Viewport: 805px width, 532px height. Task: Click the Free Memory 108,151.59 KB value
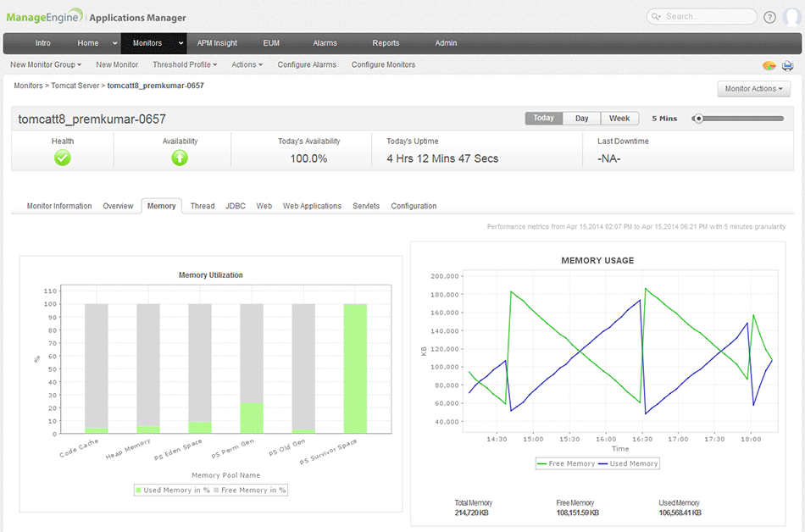(x=578, y=513)
